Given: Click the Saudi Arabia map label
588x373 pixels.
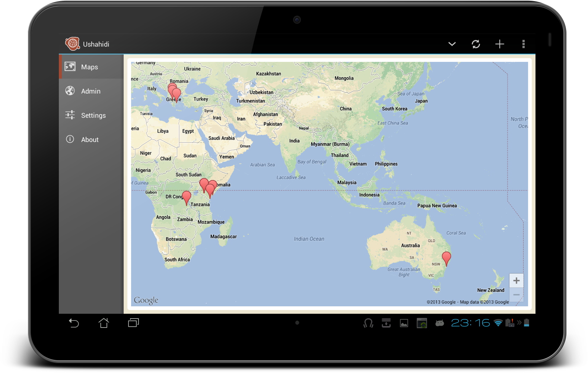Looking at the screenshot, I should (222, 138).
